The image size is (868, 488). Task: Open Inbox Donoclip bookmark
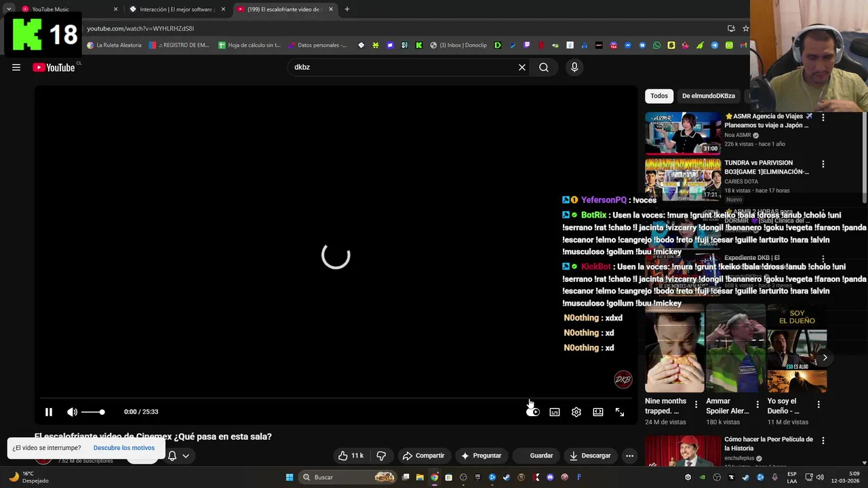pyautogui.click(x=459, y=45)
